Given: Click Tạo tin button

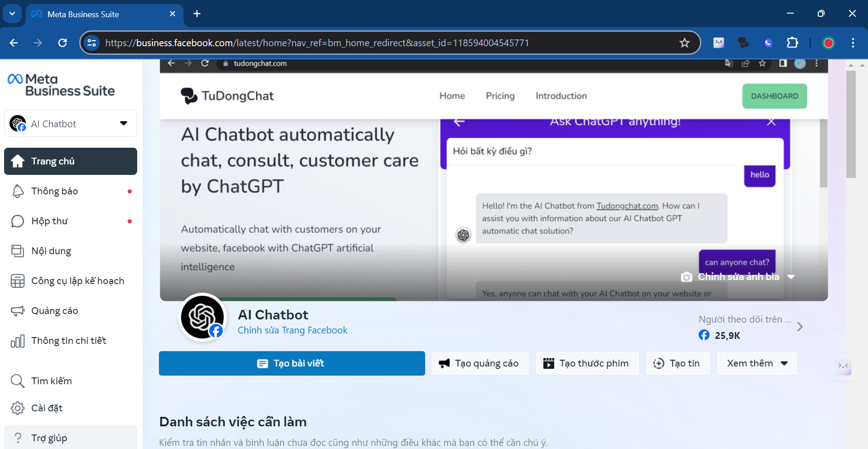Looking at the screenshot, I should pos(678,363).
